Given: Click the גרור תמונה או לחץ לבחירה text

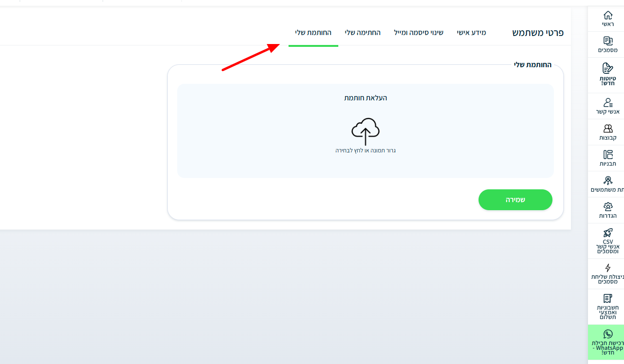Looking at the screenshot, I should coord(365,151).
